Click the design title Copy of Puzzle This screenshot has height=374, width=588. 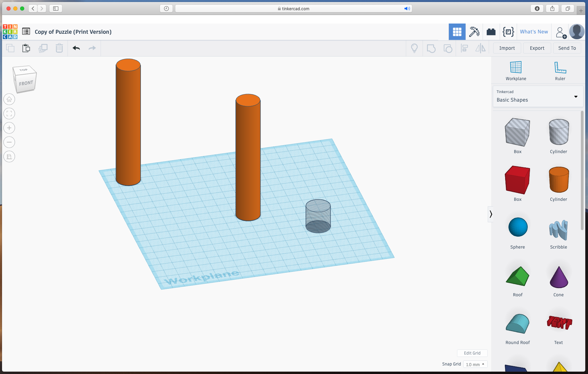pos(73,32)
